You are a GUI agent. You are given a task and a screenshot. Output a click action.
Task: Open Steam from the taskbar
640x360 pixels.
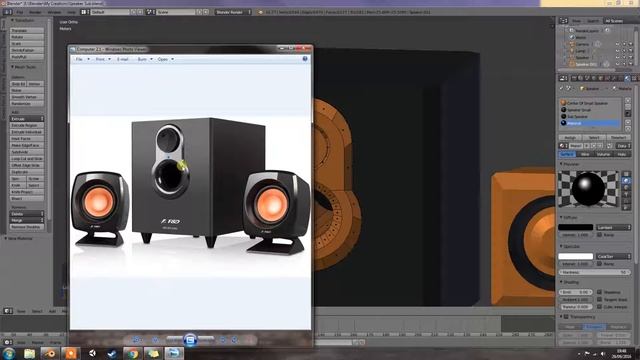coord(112,353)
